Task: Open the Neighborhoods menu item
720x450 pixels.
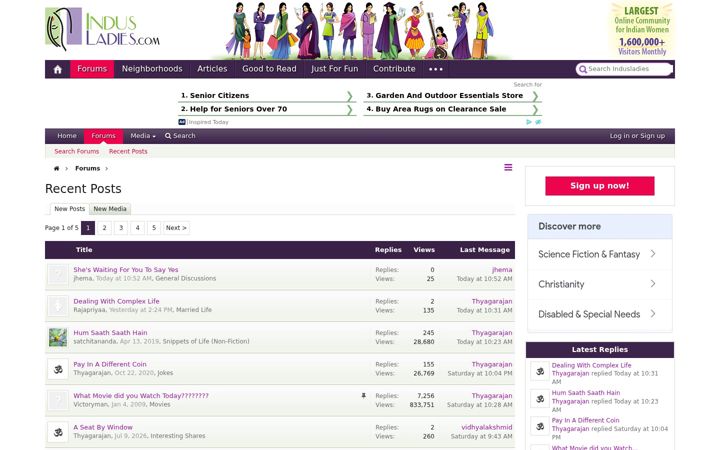Action: coord(152,69)
